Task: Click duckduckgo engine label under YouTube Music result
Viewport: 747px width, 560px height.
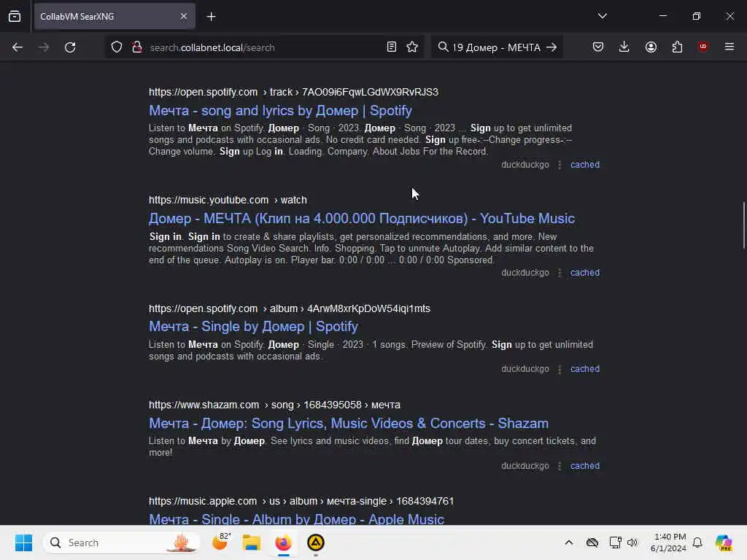Action: [525, 273]
